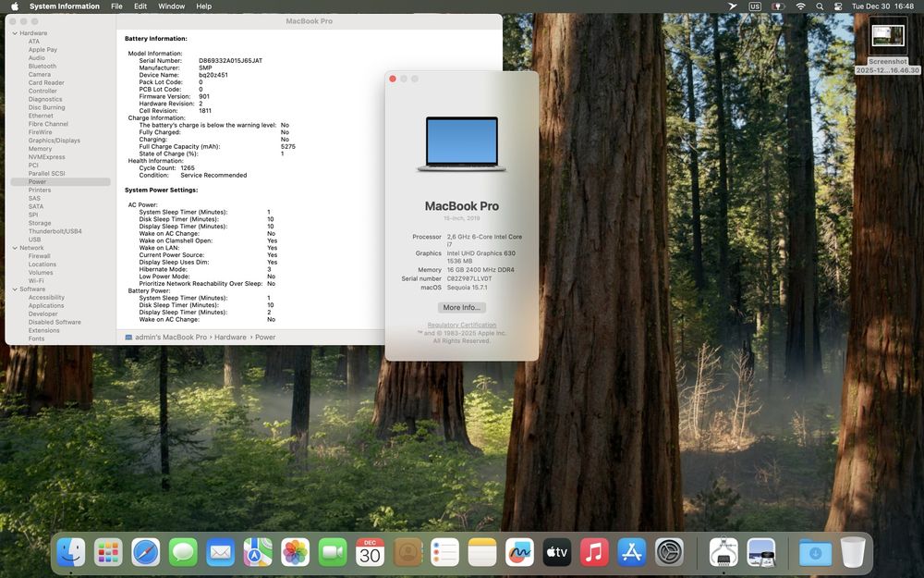The height and width of the screenshot is (578, 924).
Task: Select Applications under Software
Action: tap(46, 306)
